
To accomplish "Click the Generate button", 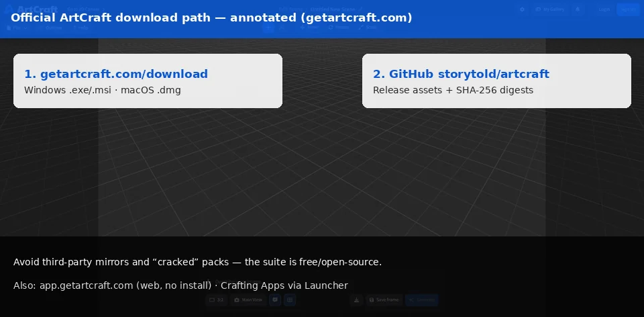I will click(x=422, y=300).
